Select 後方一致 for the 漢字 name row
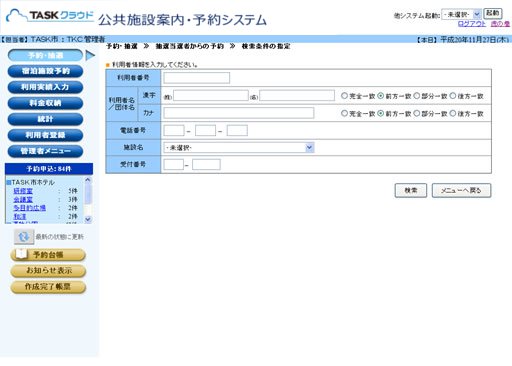The image size is (512, 366). coord(453,96)
